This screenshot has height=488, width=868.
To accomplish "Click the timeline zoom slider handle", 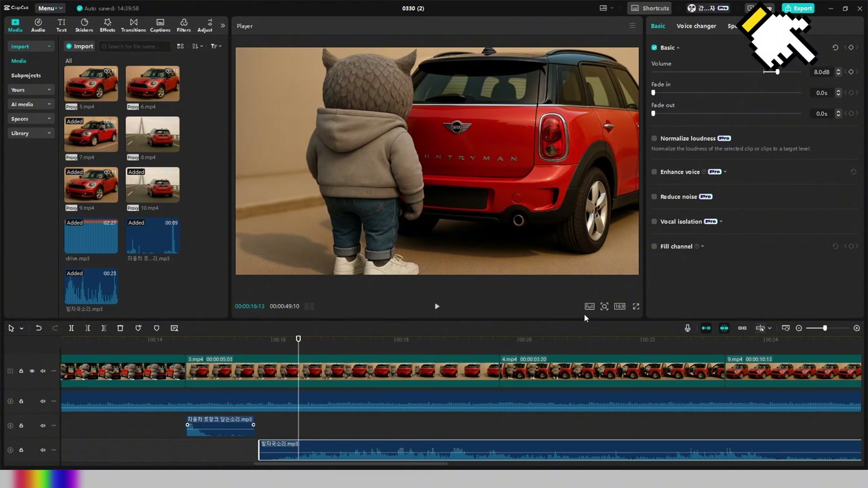I will click(x=825, y=329).
